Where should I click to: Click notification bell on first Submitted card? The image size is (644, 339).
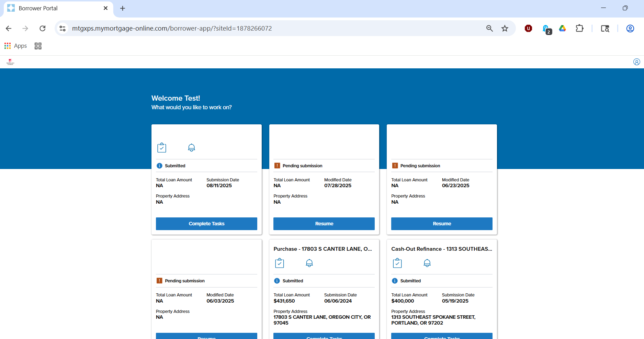(x=191, y=148)
